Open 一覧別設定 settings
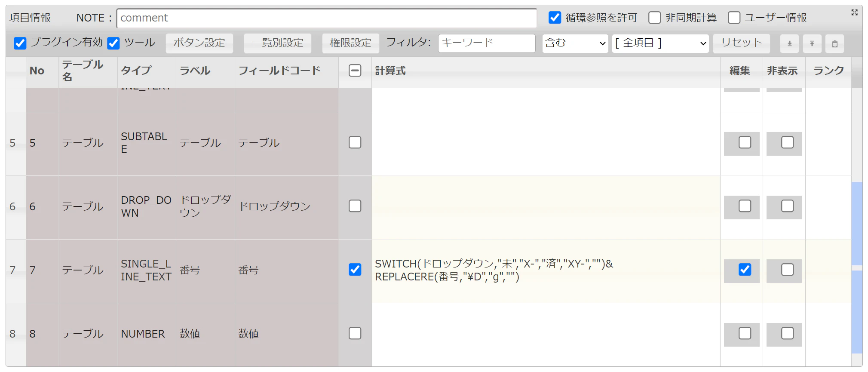The width and height of the screenshot is (868, 372). coord(278,43)
